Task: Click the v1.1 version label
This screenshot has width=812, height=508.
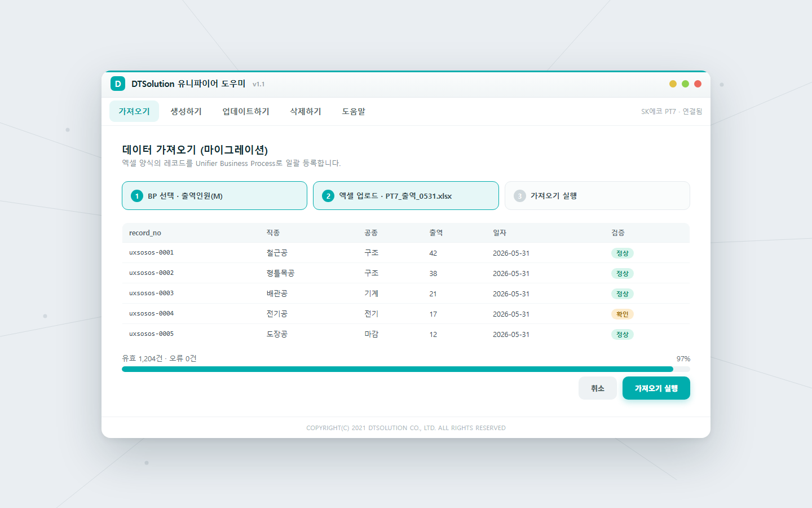Action: pos(259,84)
